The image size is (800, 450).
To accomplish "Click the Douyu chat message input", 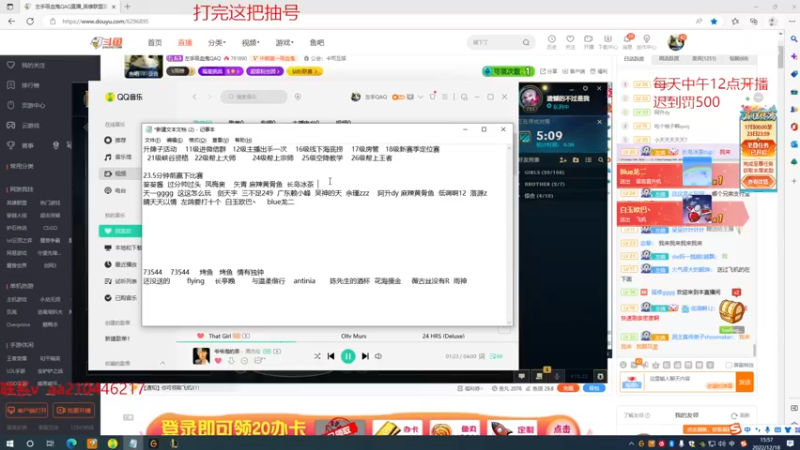I will [690, 382].
